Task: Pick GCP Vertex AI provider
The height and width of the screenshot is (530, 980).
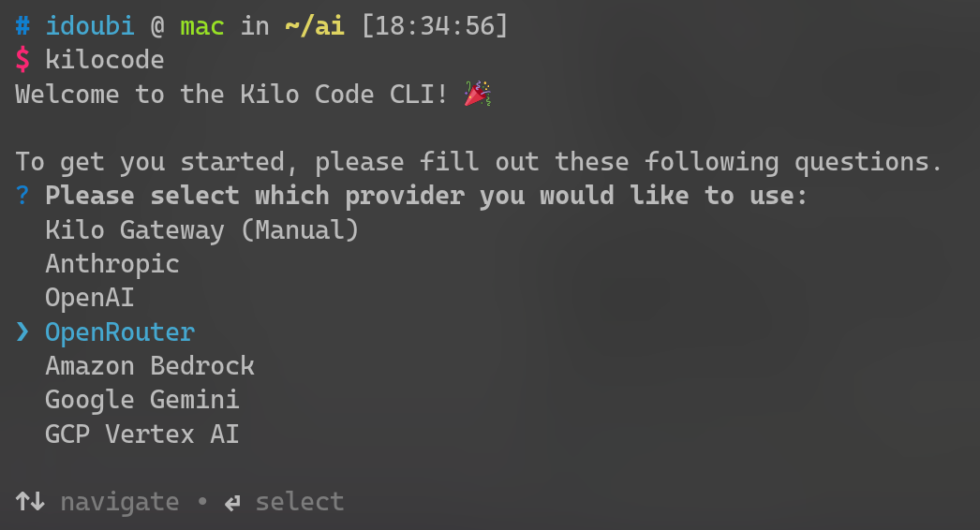Action: point(141,434)
